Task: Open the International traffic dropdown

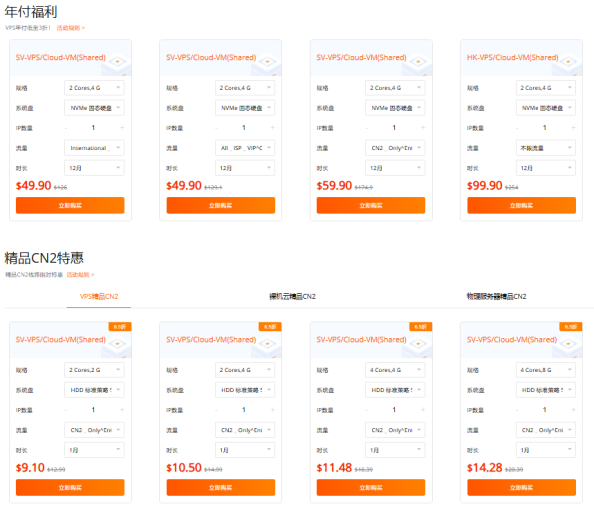Action: point(94,148)
